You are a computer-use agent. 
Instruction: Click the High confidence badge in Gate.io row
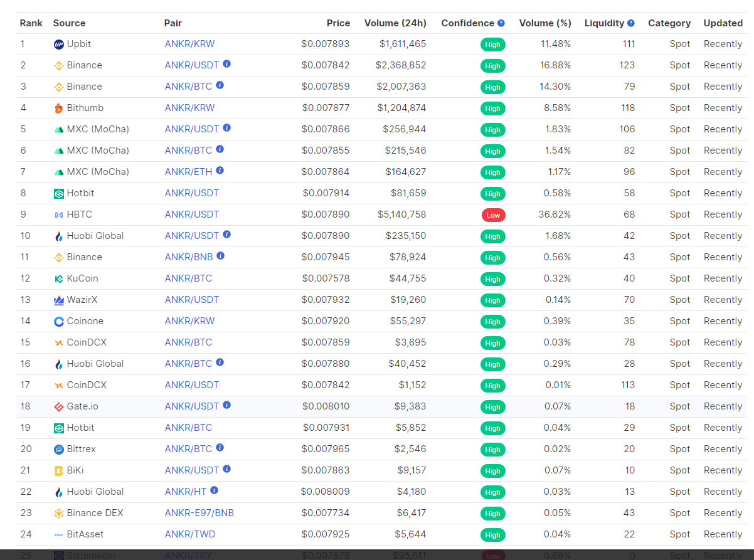point(493,407)
